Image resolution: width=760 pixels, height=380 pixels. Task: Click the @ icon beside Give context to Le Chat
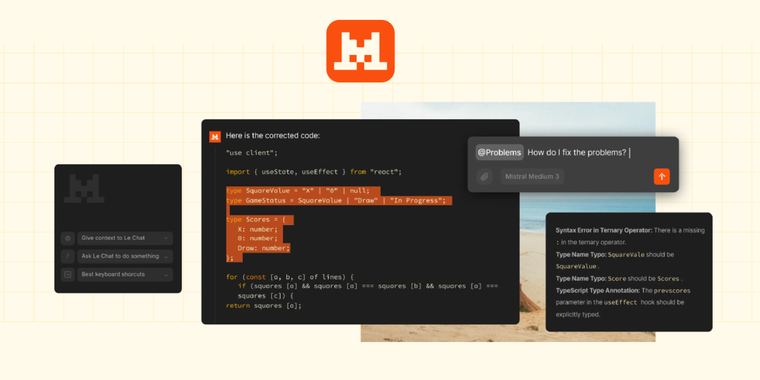point(68,238)
